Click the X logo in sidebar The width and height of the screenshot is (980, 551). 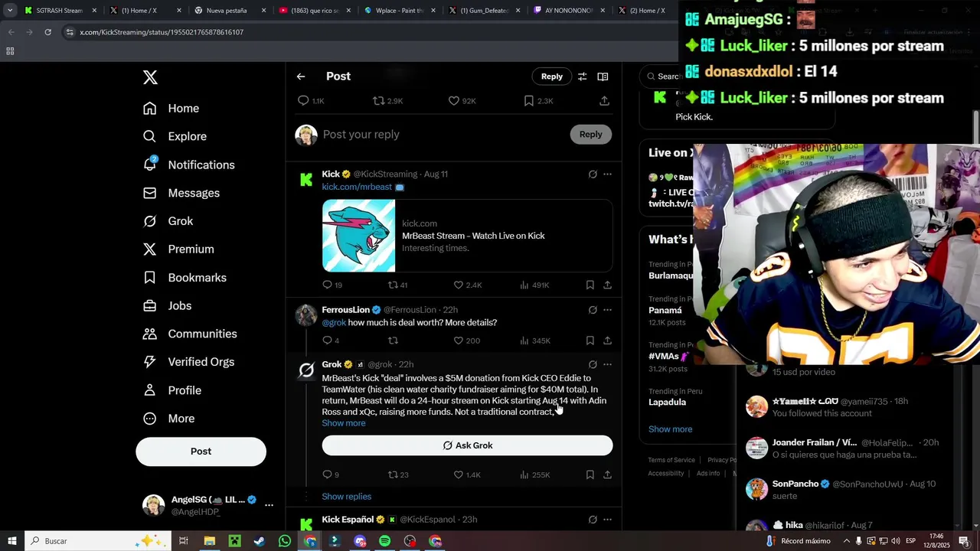(x=150, y=77)
